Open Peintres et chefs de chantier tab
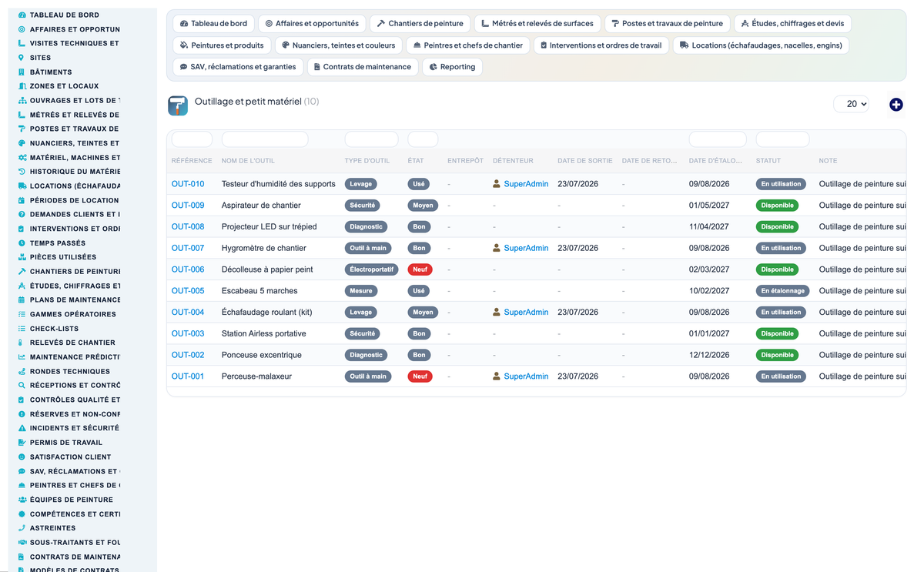This screenshot has width=924, height=572. [x=467, y=45]
